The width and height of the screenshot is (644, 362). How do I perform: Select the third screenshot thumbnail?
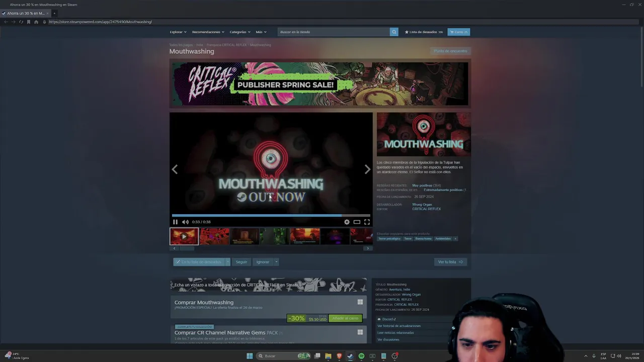tap(245, 236)
